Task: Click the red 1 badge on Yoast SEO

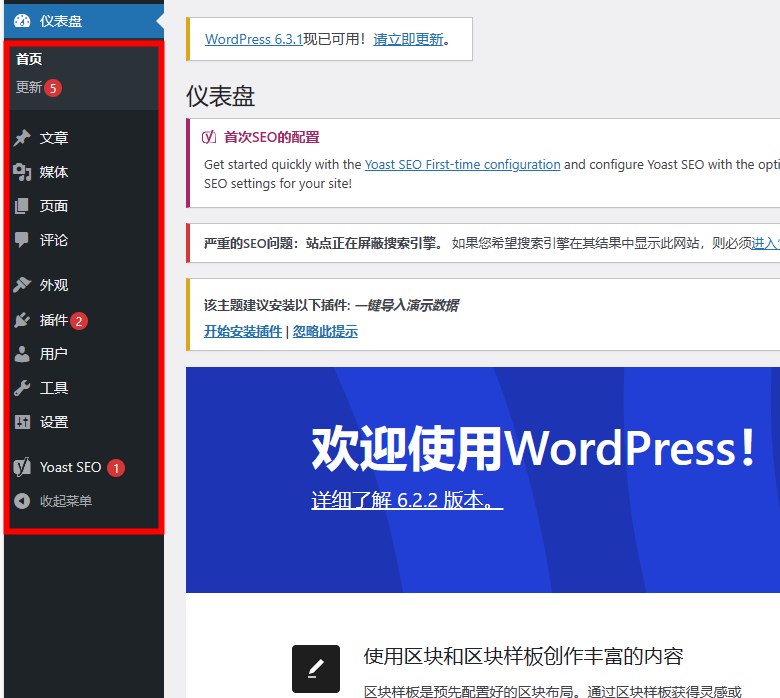Action: point(116,468)
